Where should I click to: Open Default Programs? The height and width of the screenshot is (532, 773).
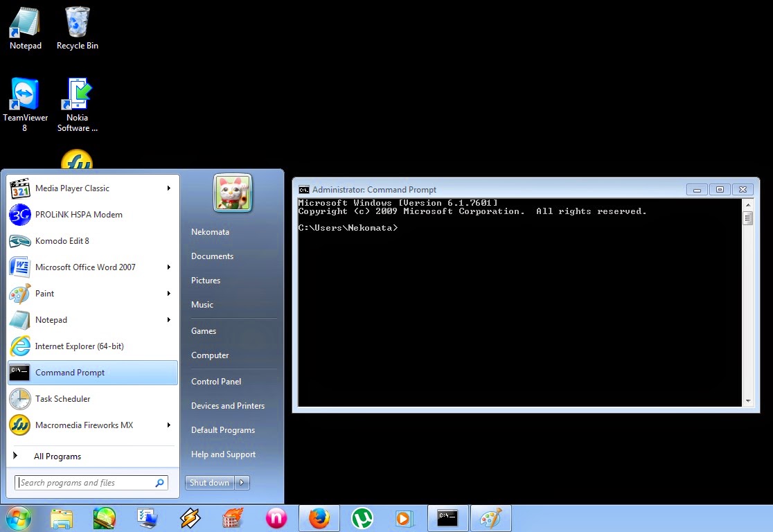point(223,430)
